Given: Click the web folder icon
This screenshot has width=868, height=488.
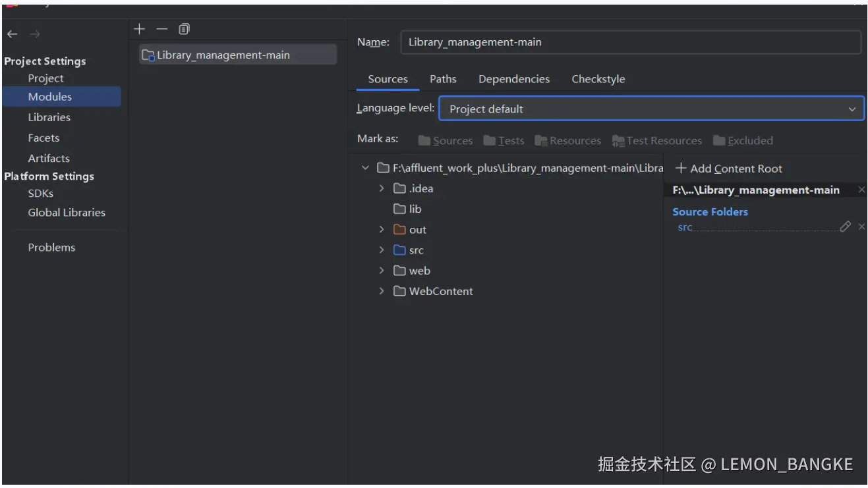Looking at the screenshot, I should point(399,271).
